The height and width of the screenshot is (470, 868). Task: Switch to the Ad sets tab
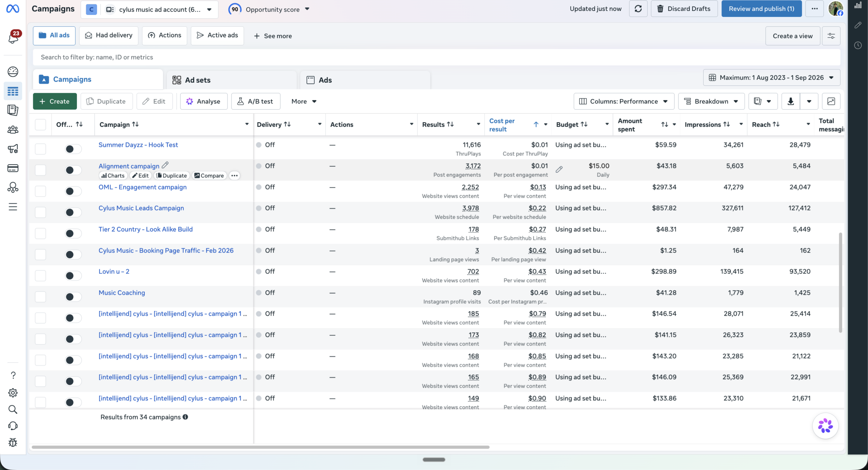231,80
